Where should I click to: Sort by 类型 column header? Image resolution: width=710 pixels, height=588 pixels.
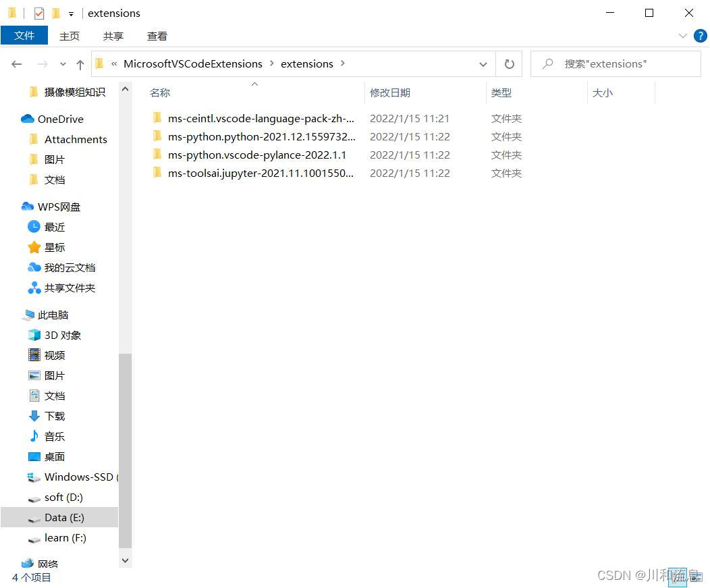[501, 93]
